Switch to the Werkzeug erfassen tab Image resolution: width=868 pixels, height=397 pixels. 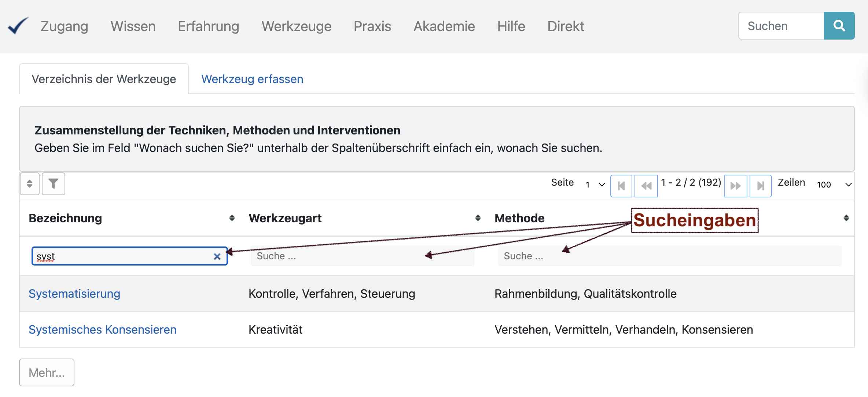252,79
